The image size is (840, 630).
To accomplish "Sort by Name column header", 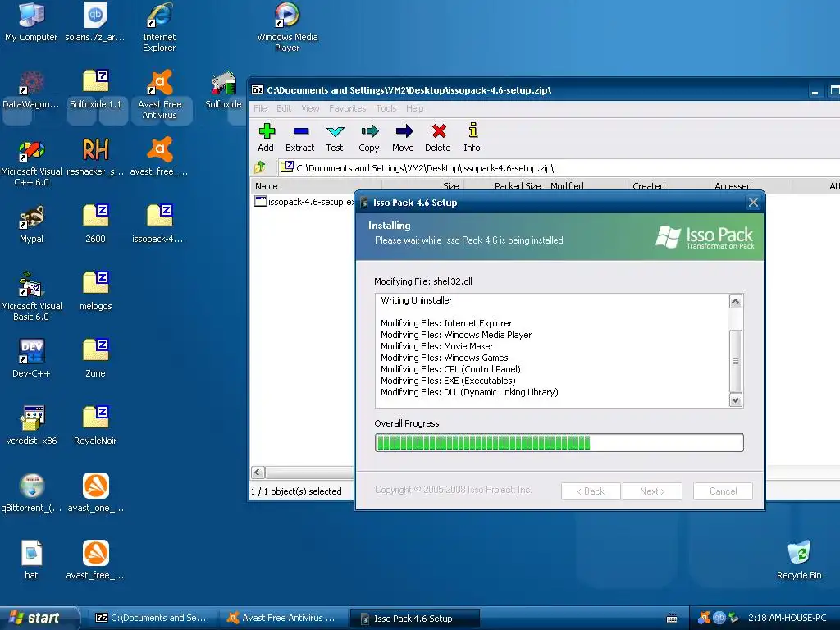I will pyautogui.click(x=316, y=186).
